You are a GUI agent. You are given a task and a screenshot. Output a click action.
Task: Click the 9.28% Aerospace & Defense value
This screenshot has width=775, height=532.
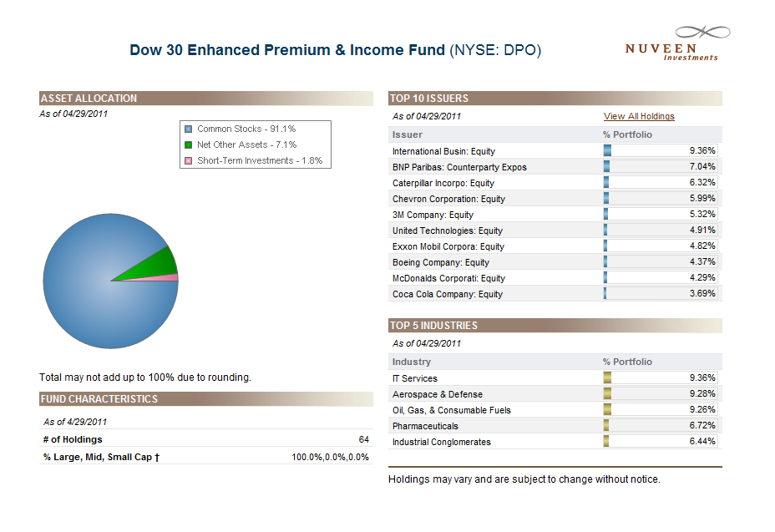pyautogui.click(x=702, y=393)
